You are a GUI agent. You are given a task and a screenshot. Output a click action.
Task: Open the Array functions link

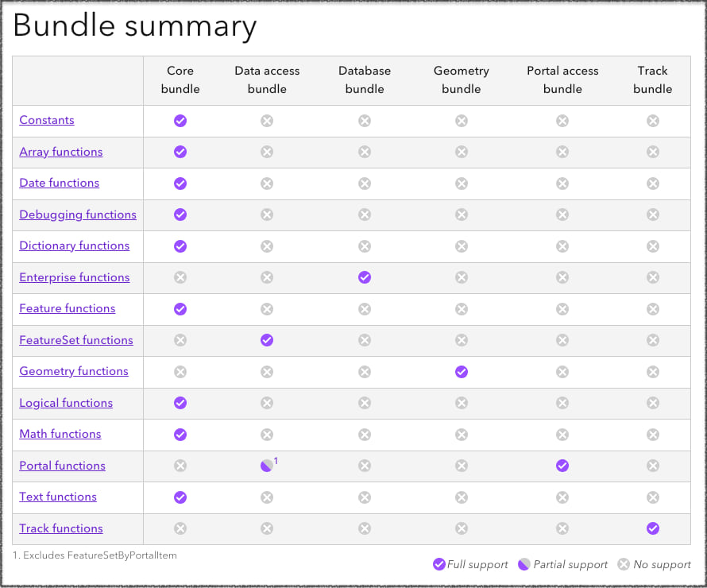pyautogui.click(x=61, y=152)
